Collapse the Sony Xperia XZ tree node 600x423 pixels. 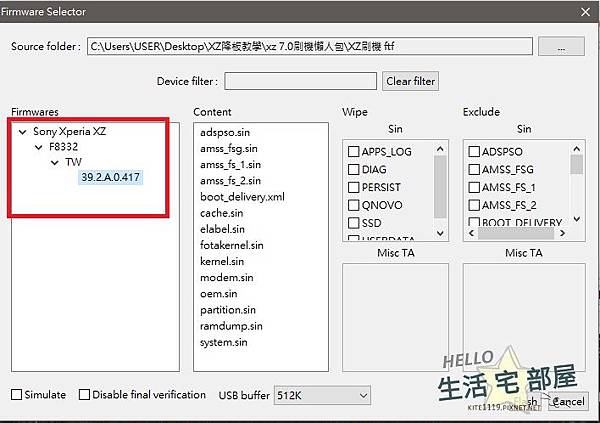tap(23, 132)
